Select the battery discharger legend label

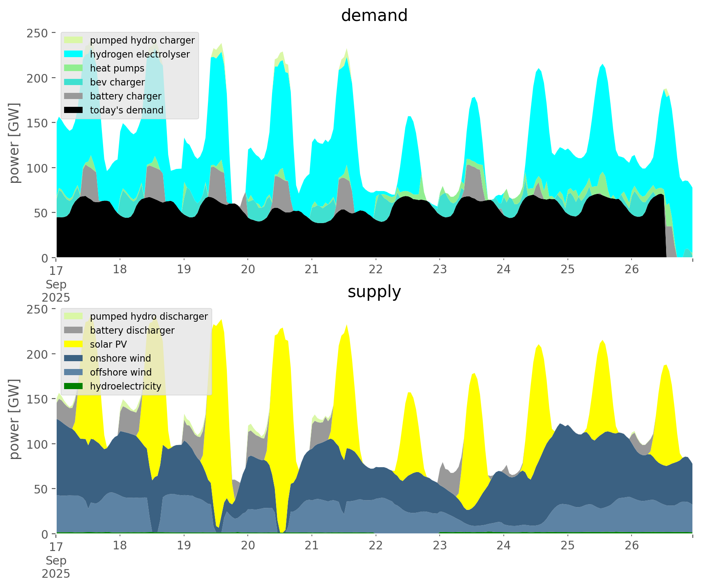(132, 330)
